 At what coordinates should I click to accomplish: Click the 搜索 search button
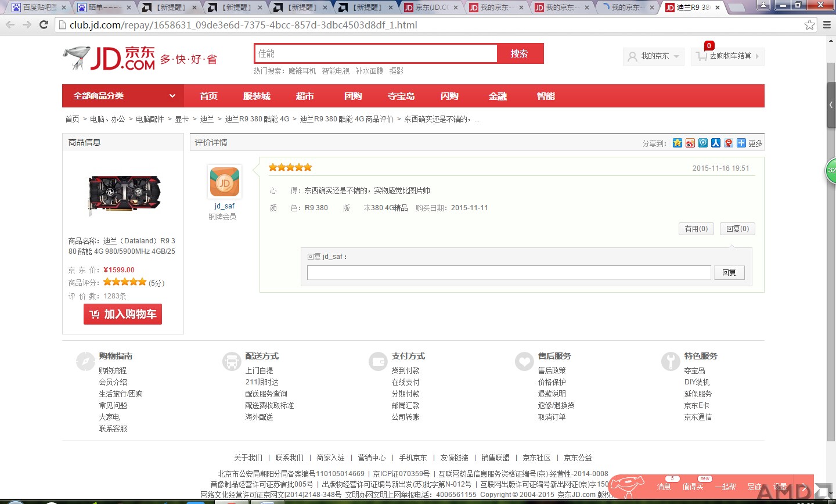pyautogui.click(x=520, y=53)
